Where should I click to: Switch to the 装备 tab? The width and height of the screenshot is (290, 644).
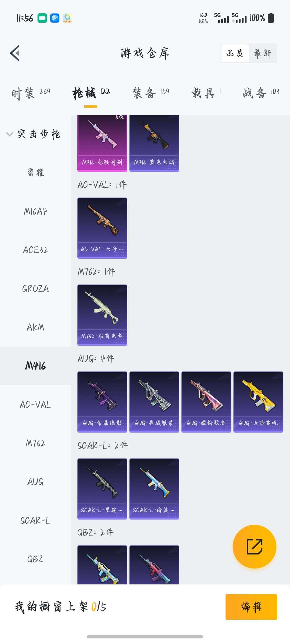151,93
